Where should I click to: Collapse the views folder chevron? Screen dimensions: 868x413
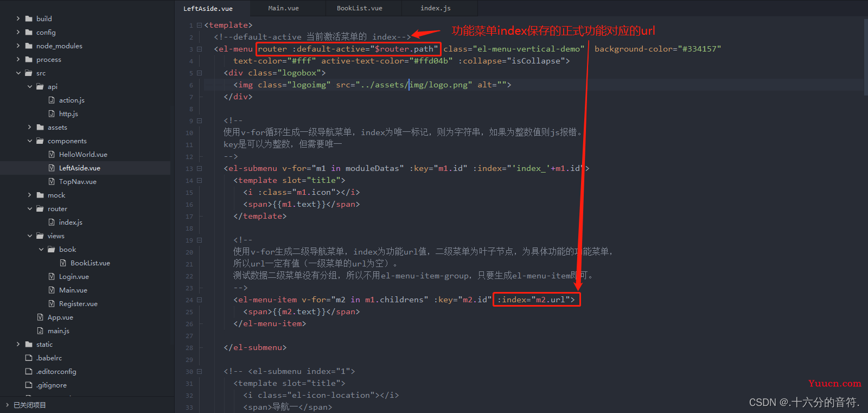[x=29, y=236]
